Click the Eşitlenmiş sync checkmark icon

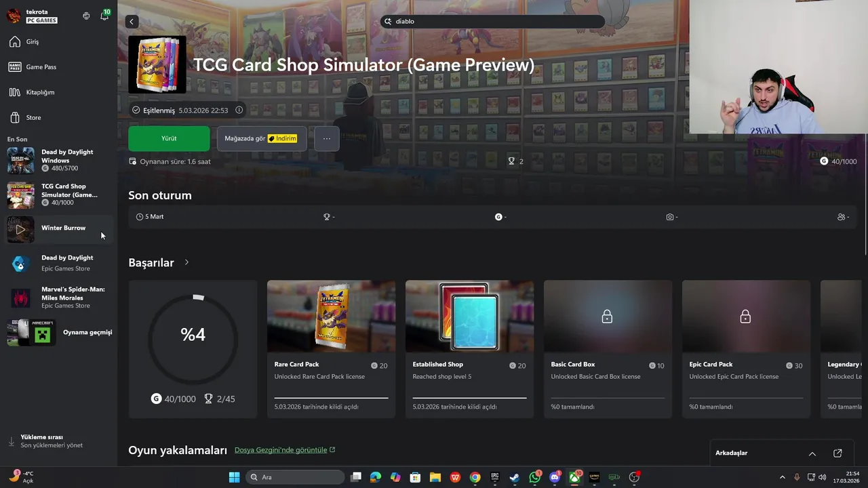[136, 110]
